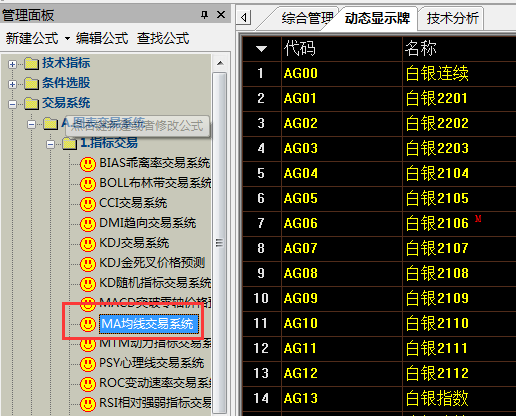The image size is (516, 416).
Task: Select KDJ金死叉价格预测 formula
Action: (152, 263)
